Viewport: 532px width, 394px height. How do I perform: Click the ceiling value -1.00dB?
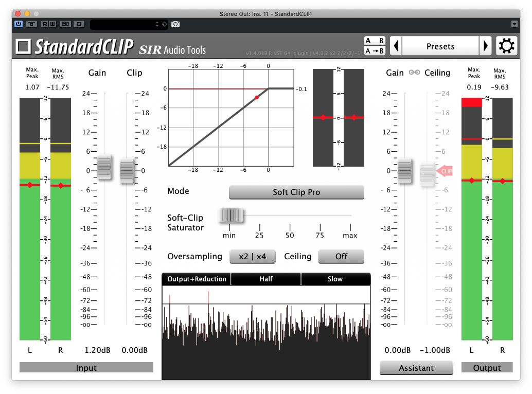pyautogui.click(x=435, y=350)
